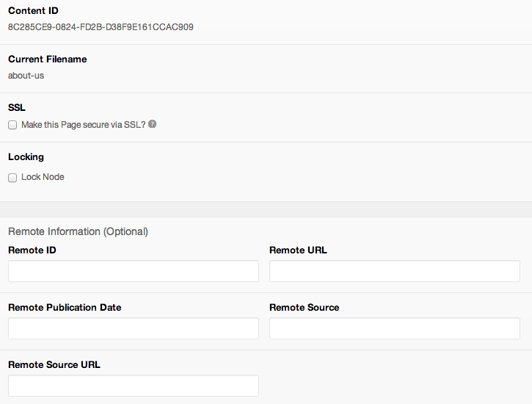Click the about-us filename text
Screen dimensions: 532x404
pos(26,76)
